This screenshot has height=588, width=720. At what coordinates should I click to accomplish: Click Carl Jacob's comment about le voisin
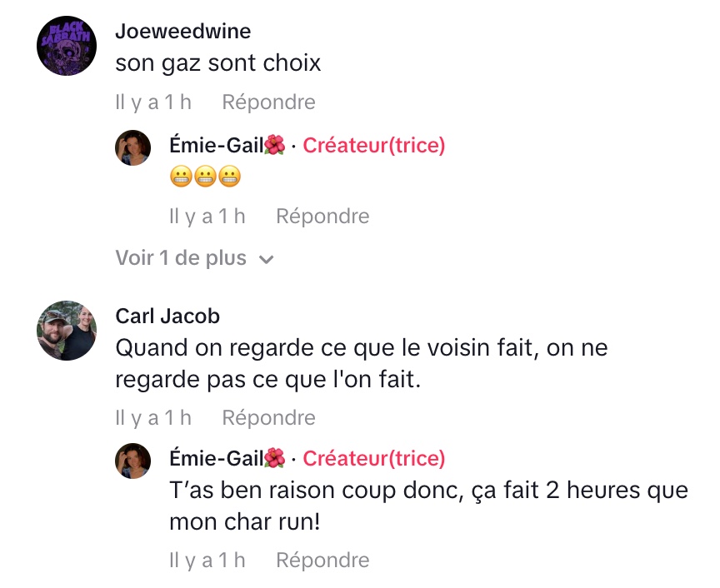tap(361, 362)
